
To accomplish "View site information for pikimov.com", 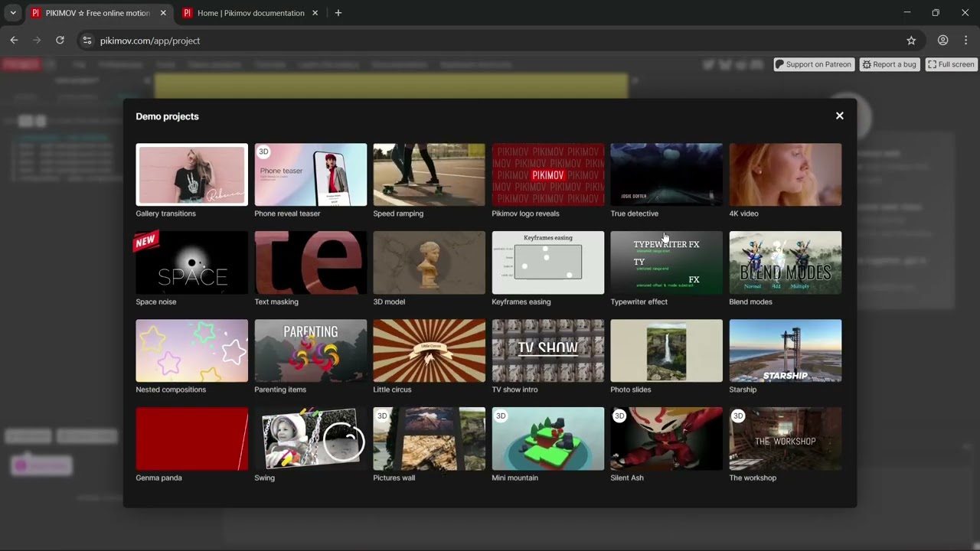I will (87, 41).
